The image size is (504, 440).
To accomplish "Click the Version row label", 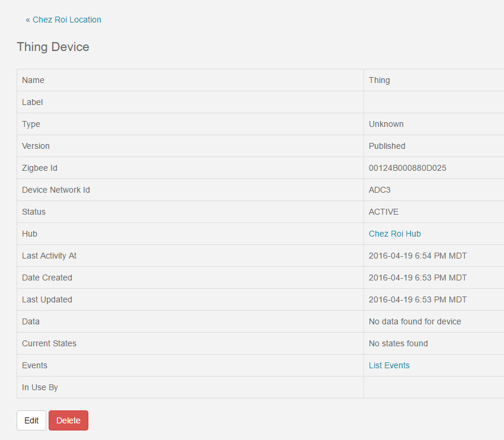I will pos(36,146).
